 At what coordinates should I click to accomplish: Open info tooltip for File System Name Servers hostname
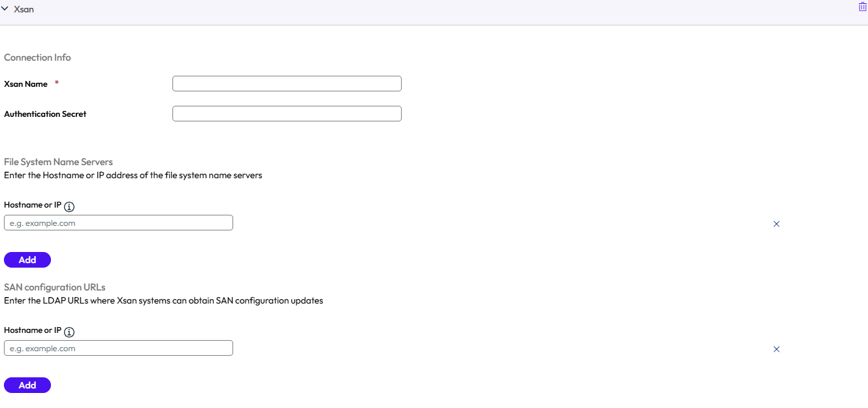pos(69,206)
